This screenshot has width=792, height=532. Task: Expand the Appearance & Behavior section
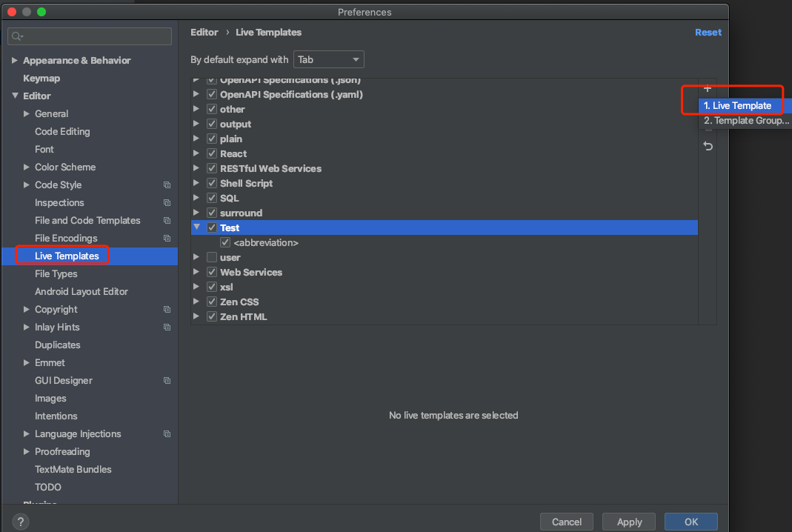pyautogui.click(x=15, y=60)
